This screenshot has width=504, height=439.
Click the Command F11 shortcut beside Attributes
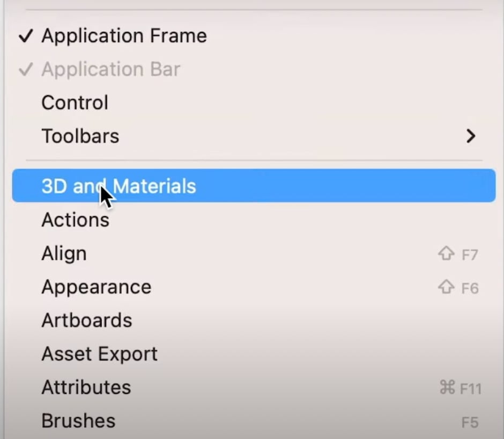(x=459, y=388)
